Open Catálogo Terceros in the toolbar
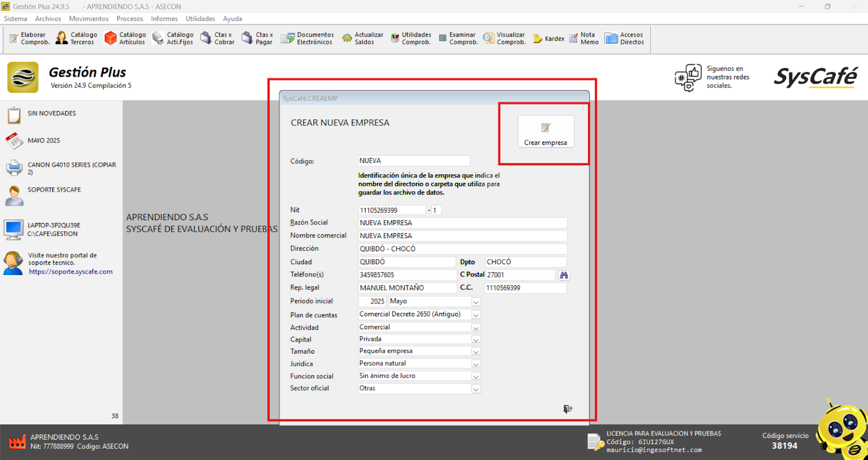The image size is (868, 460). (x=76, y=39)
